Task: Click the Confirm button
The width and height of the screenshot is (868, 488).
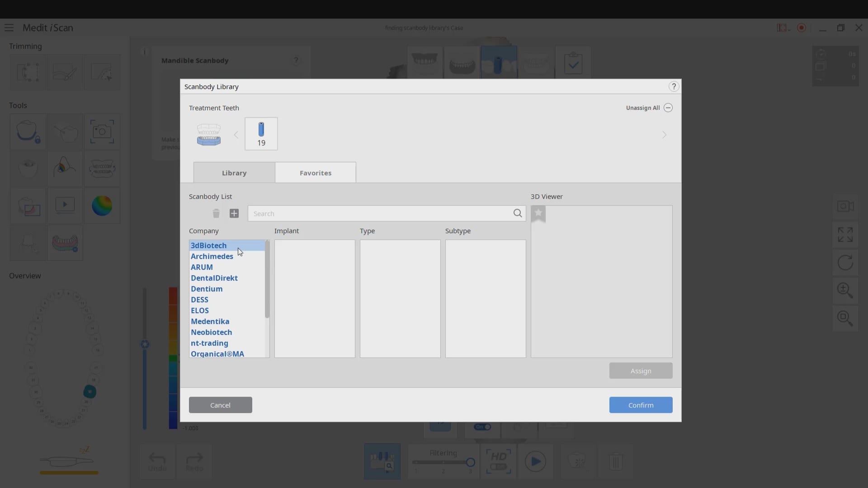Action: pyautogui.click(x=641, y=405)
